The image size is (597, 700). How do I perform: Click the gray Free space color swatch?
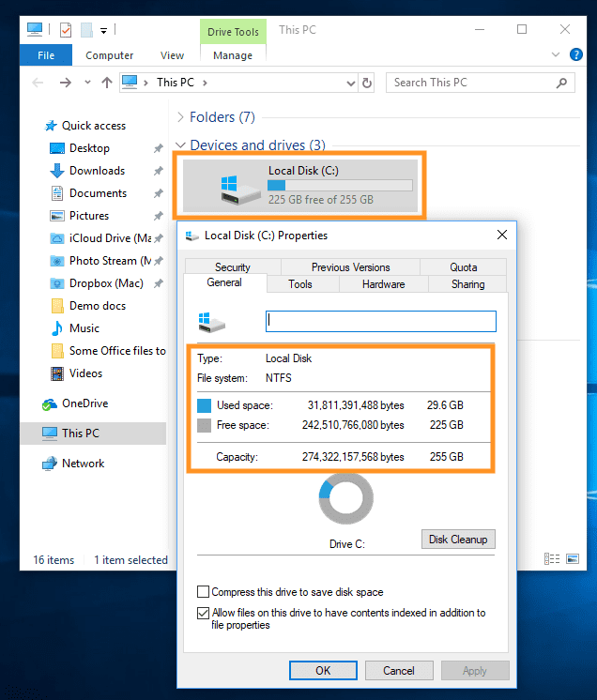pyautogui.click(x=204, y=425)
